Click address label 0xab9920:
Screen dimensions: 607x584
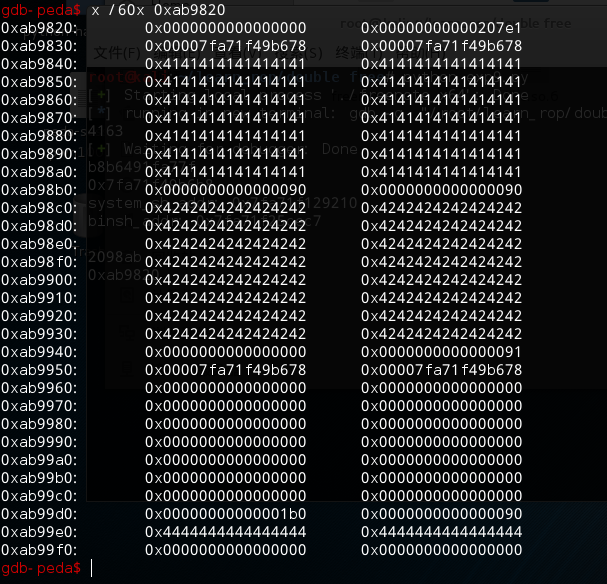click(39, 316)
